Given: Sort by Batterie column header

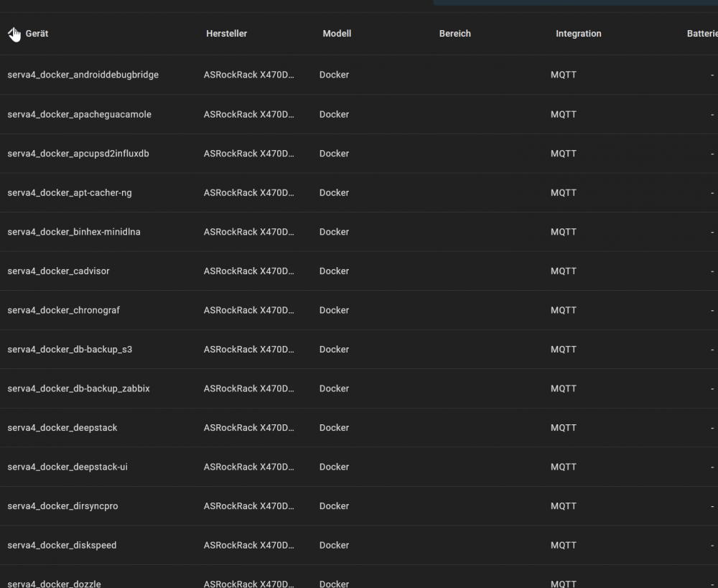Looking at the screenshot, I should pos(702,34).
